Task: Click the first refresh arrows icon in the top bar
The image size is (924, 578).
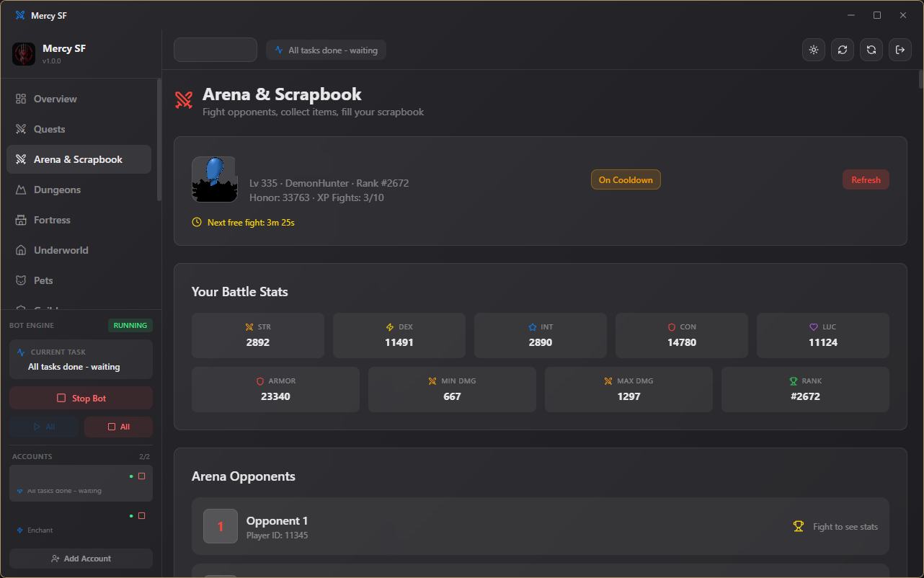Action: (x=843, y=50)
